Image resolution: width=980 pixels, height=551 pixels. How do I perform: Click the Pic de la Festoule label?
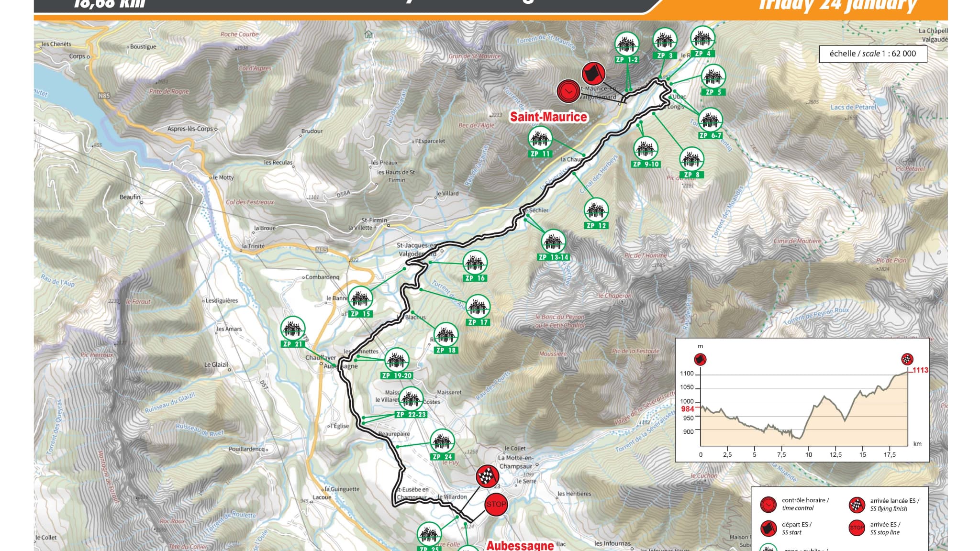click(x=635, y=351)
